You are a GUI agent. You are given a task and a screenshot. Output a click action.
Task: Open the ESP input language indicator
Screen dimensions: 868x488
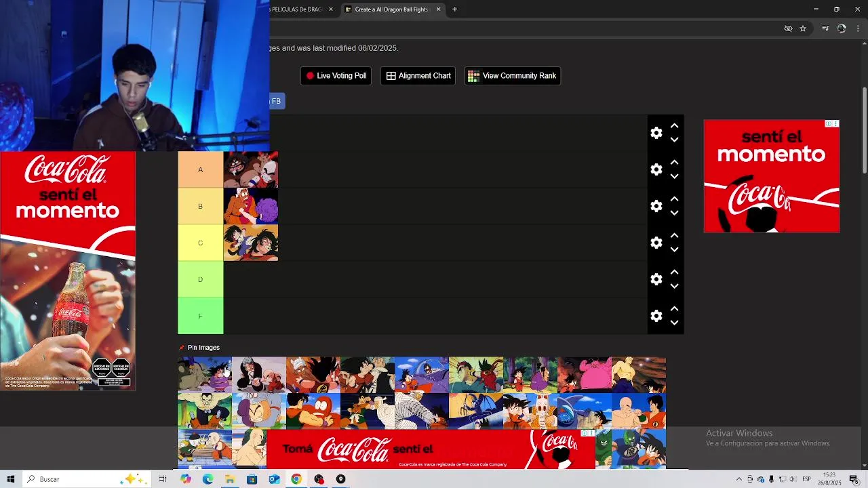[807, 479]
